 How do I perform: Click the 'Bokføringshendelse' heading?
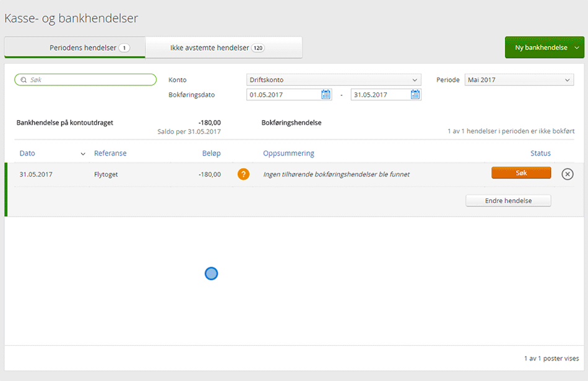(292, 123)
